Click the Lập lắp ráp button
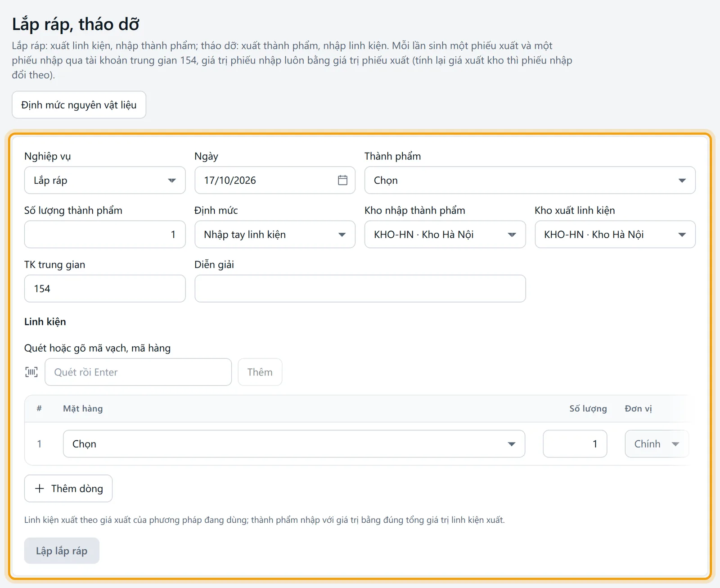The width and height of the screenshot is (720, 588). click(62, 551)
